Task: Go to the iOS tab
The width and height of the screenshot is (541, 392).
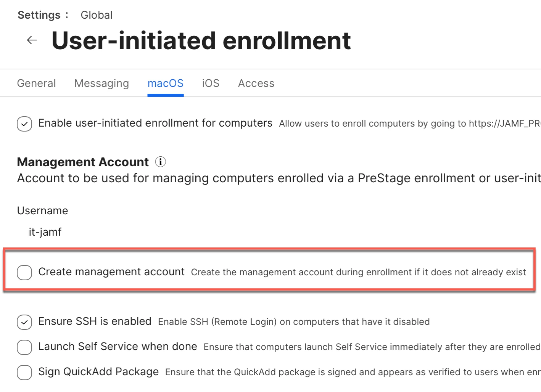Action: (x=211, y=83)
